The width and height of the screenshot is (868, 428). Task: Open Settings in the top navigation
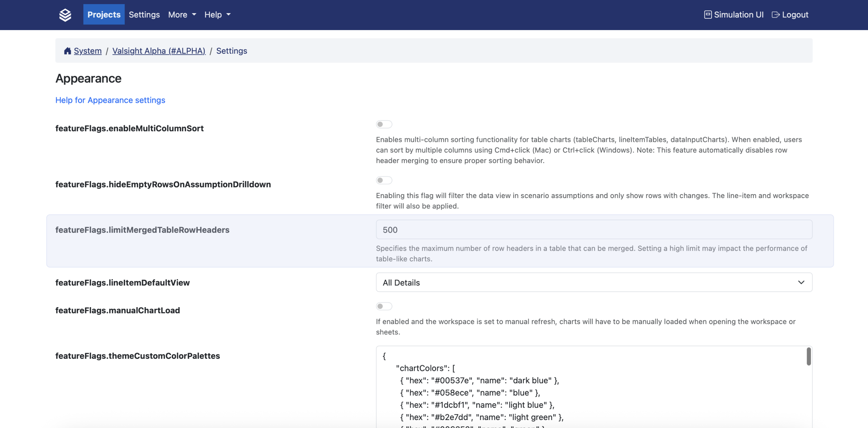pos(144,15)
